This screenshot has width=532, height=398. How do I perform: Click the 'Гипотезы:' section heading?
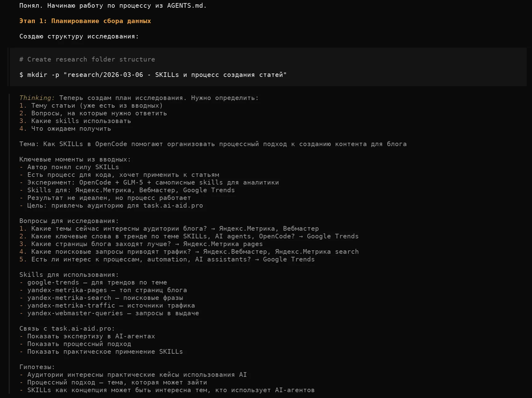37,367
